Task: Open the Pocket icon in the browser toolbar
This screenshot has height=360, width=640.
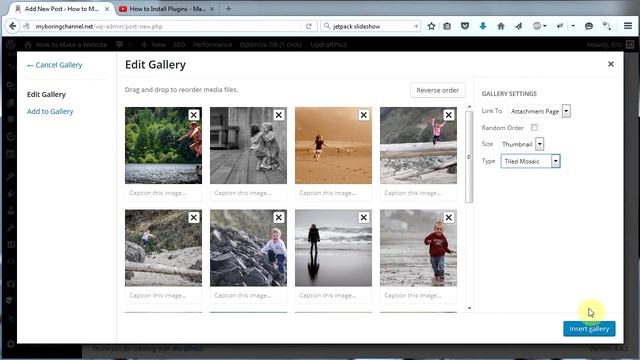Action: pos(465,26)
